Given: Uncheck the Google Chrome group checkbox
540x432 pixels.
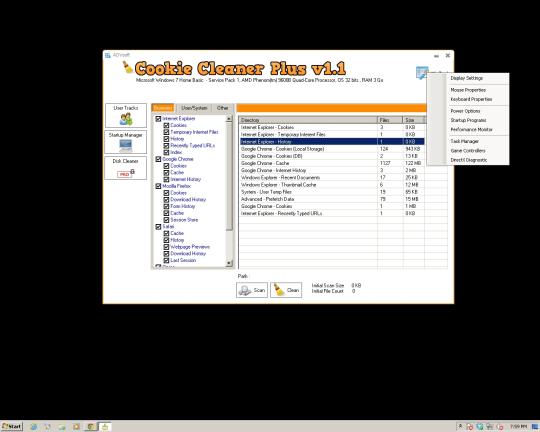Looking at the screenshot, I should (158, 159).
